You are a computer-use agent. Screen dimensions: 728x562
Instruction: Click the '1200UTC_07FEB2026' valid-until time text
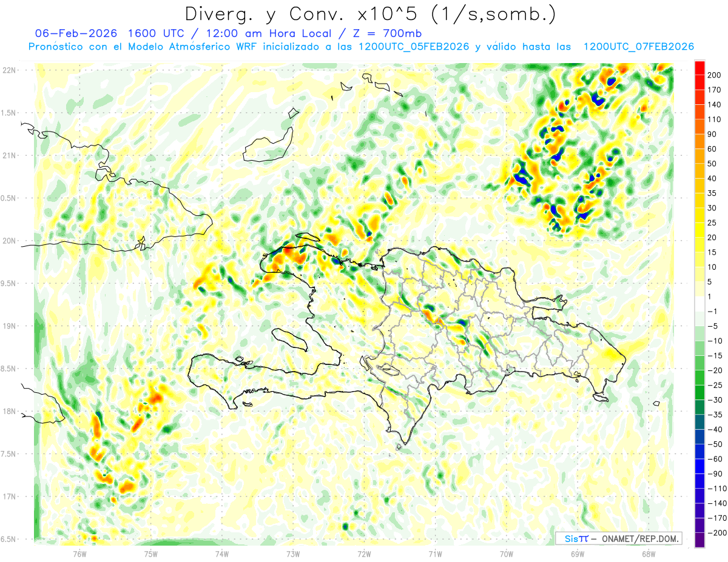(x=638, y=47)
